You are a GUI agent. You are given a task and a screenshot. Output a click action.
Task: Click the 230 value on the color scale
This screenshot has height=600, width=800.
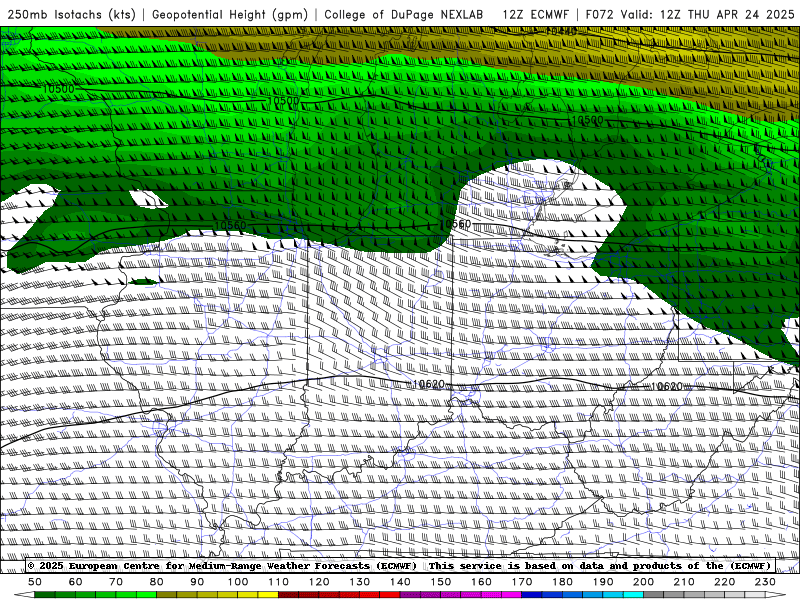click(765, 582)
